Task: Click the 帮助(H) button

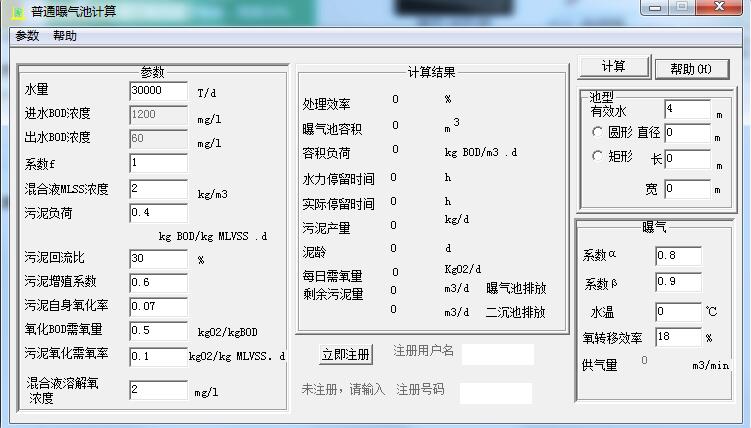Action: coord(692,69)
